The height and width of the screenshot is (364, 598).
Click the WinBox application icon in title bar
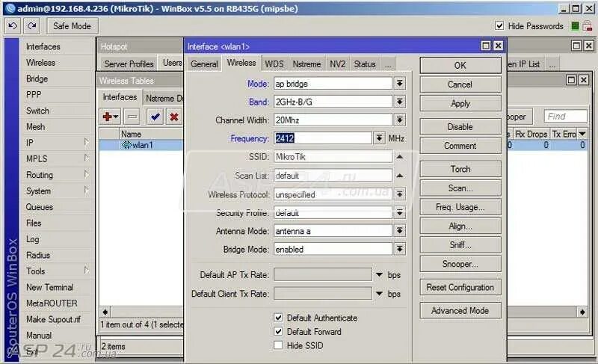[10, 8]
